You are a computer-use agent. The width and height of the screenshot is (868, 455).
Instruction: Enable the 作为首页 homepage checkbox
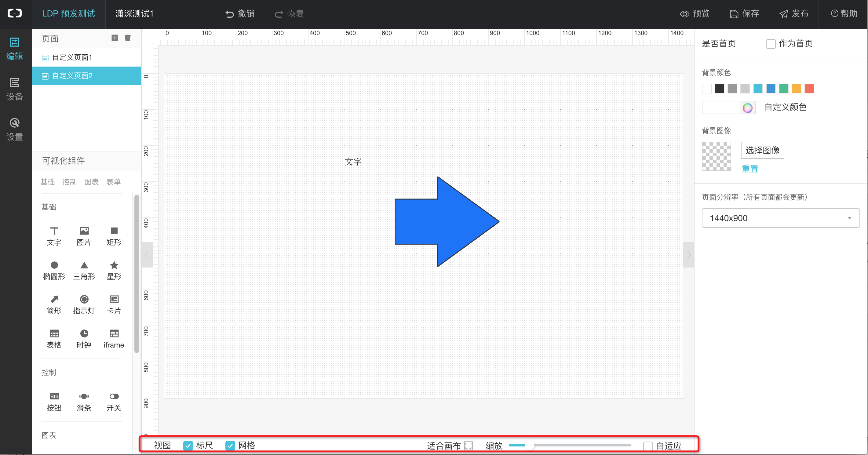(771, 44)
